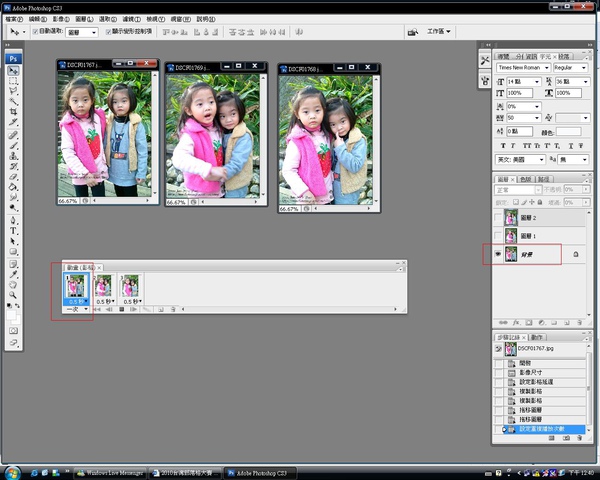Select the Brush tool
600x480 pixels.
coord(13,145)
